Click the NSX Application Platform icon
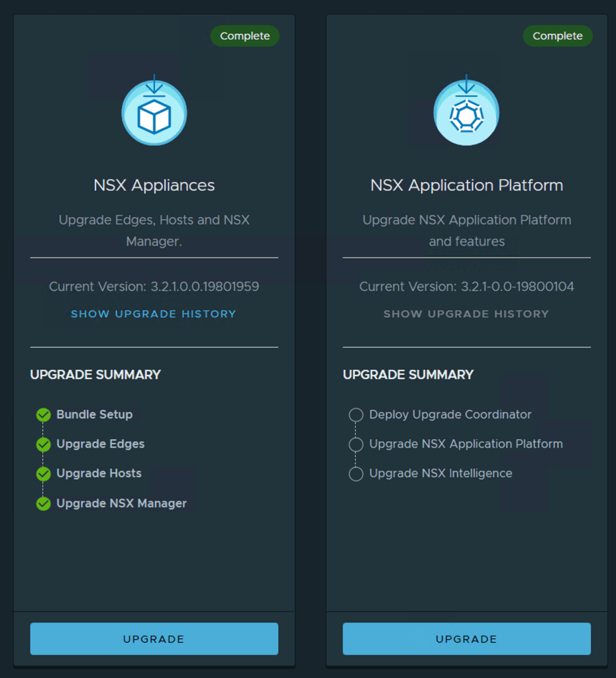Screen dimensions: 616x678 [466, 113]
